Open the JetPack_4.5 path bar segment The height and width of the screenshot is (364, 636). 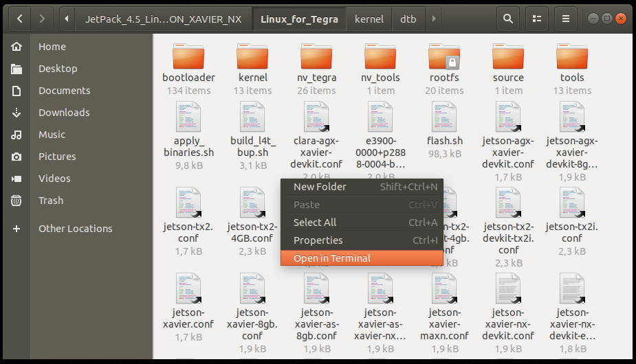tap(163, 19)
